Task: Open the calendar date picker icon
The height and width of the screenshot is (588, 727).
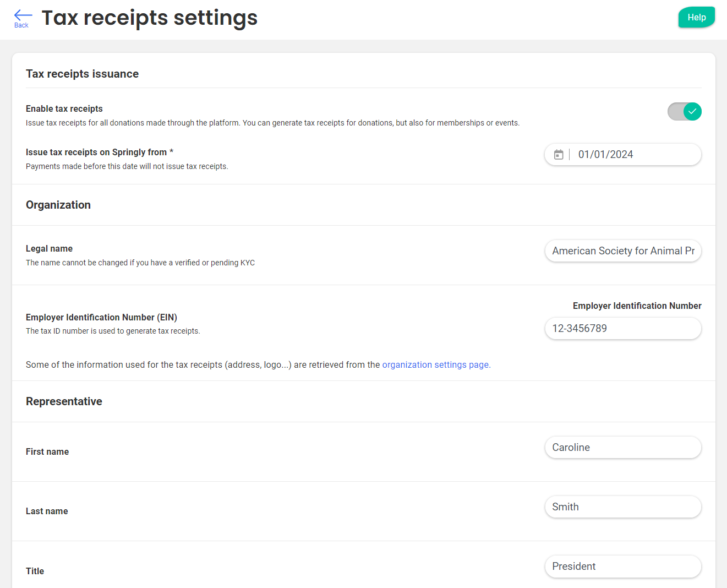Action: tap(558, 155)
